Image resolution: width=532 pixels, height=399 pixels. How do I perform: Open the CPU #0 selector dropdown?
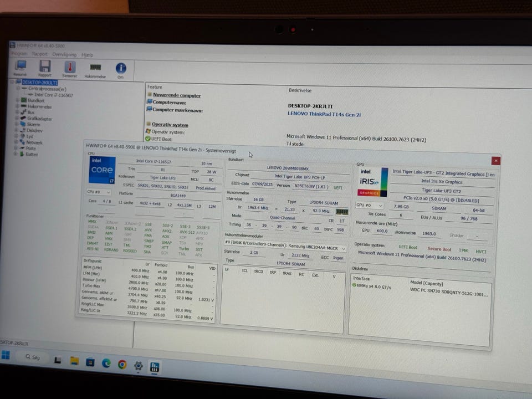tap(99, 192)
